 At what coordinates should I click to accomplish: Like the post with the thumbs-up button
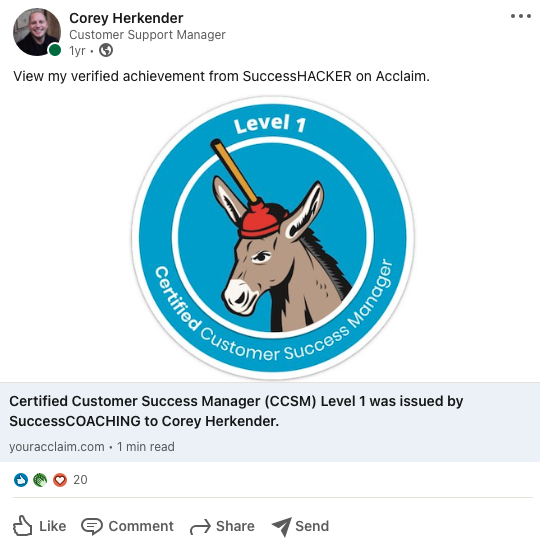coord(39,526)
